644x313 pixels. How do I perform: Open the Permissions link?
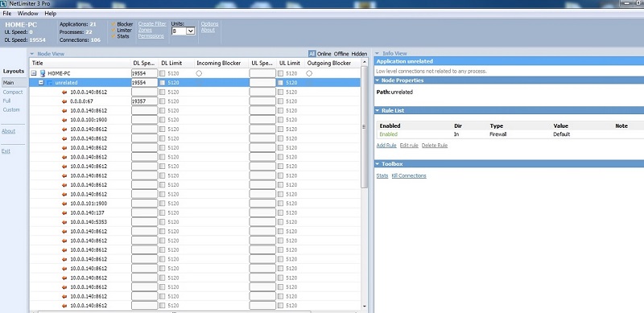151,36
